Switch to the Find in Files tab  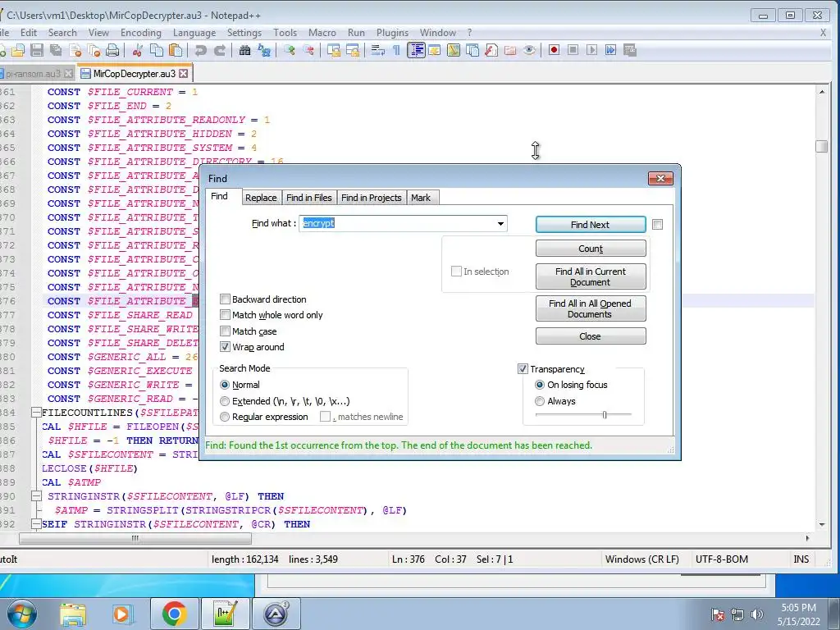(309, 198)
